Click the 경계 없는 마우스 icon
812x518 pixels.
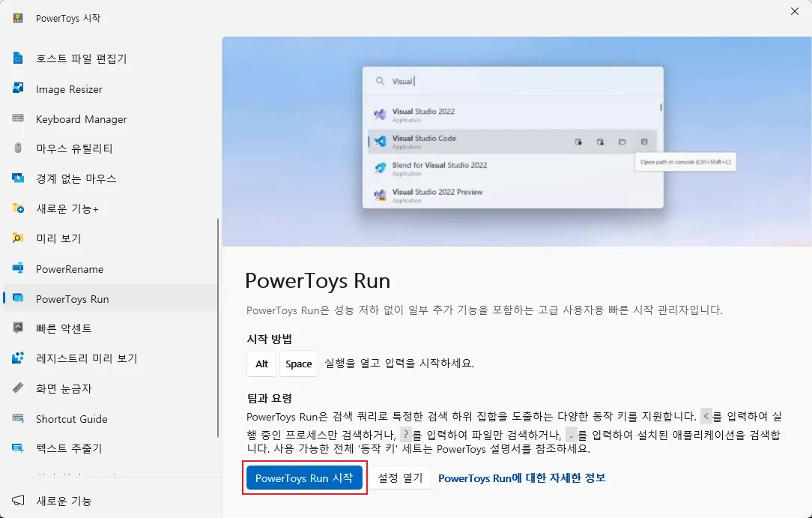18,178
